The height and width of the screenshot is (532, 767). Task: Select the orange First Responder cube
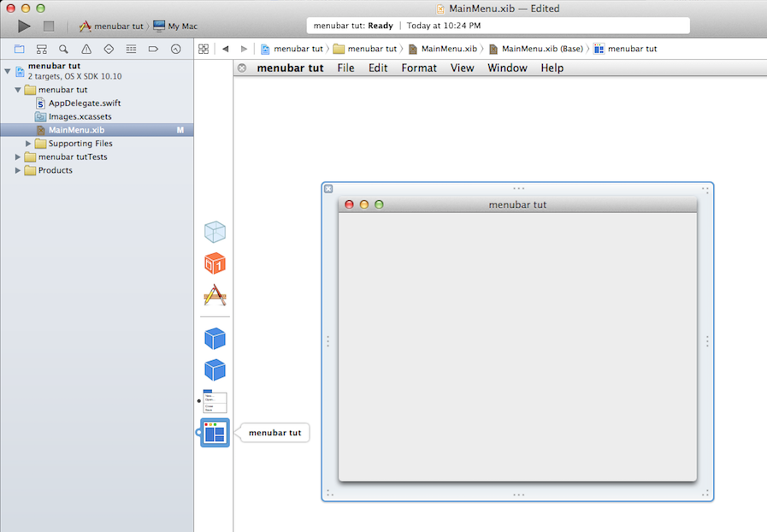(215, 263)
